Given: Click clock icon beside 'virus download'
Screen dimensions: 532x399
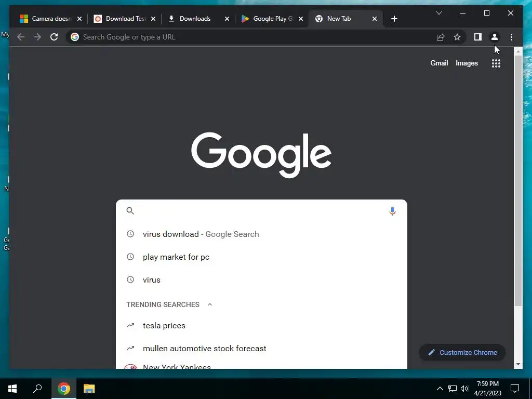Looking at the screenshot, I should coord(130,234).
